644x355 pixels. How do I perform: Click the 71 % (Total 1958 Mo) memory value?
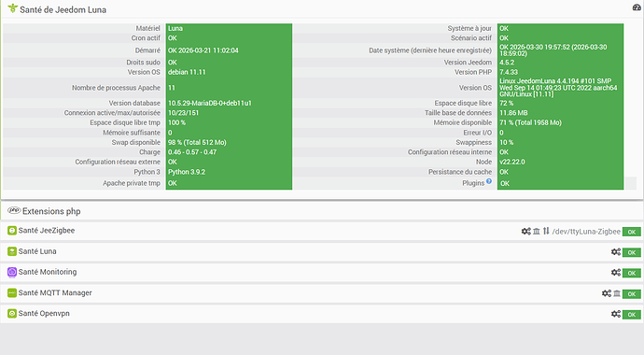(530, 122)
